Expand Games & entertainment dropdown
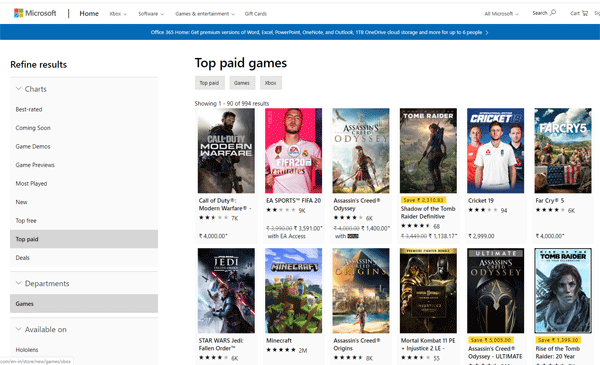 [205, 14]
